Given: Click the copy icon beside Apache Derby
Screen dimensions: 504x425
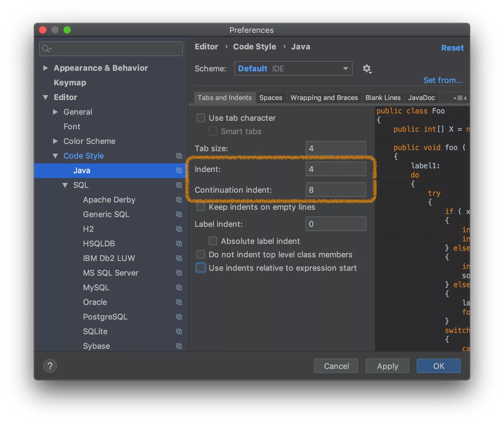Looking at the screenshot, I should click(x=179, y=200).
